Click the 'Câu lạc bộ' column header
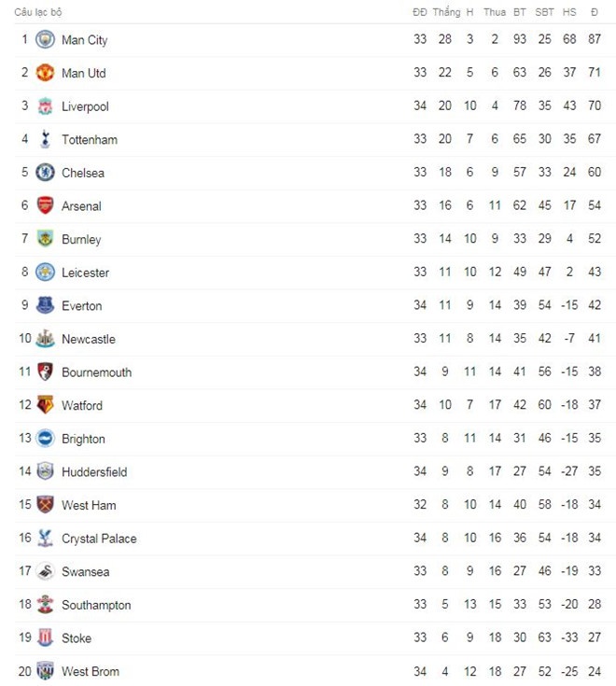Image resolution: width=616 pixels, height=686 pixels. pyautogui.click(x=38, y=12)
